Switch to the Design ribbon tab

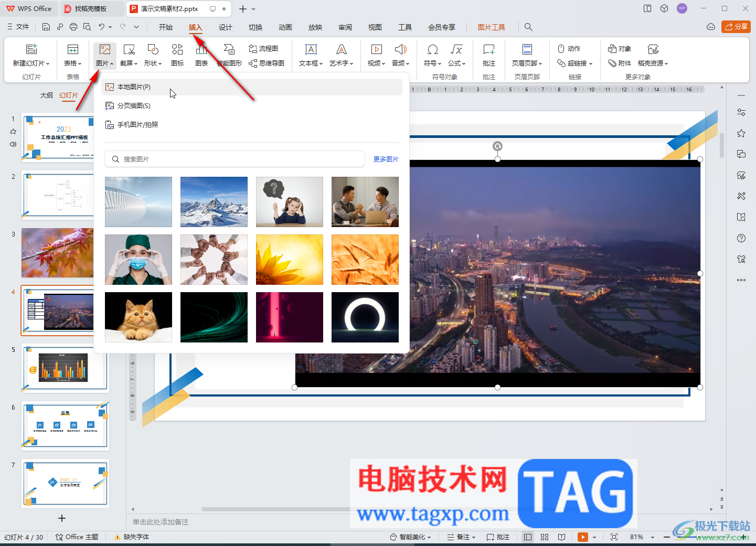226,27
